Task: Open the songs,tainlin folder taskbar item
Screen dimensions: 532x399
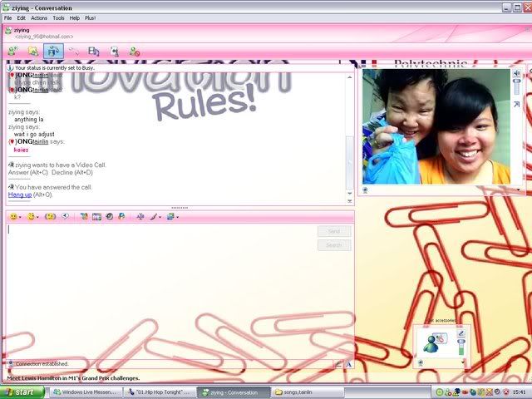Action: (x=308, y=392)
